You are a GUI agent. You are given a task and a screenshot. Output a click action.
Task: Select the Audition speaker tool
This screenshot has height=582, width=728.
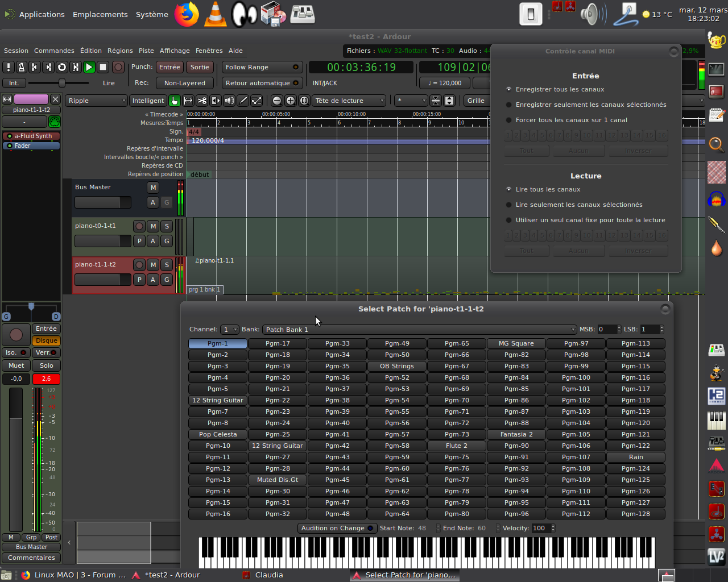point(229,101)
